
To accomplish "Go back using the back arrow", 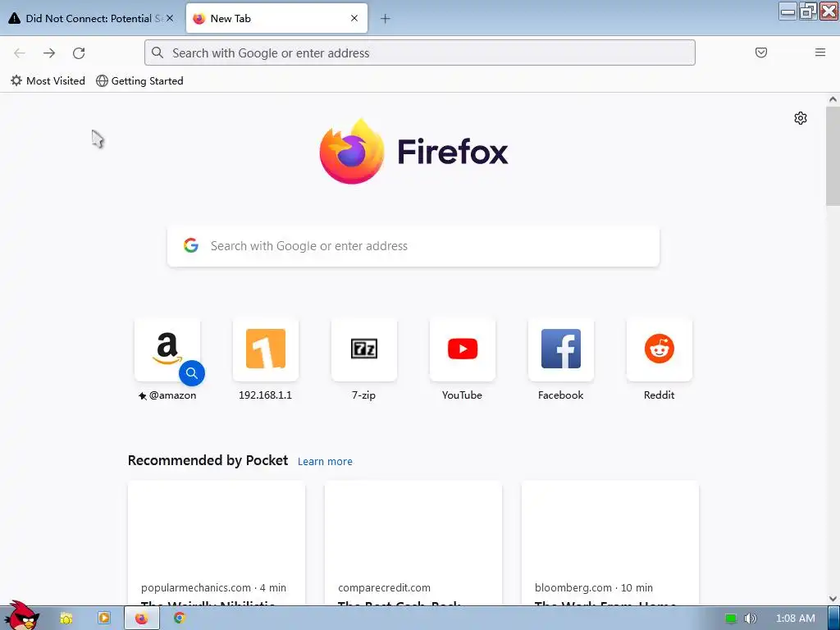I will pos(20,53).
